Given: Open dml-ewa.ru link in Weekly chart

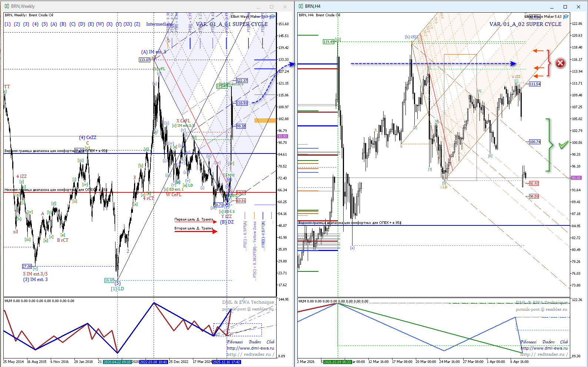Looking at the screenshot, I should 250,348.
